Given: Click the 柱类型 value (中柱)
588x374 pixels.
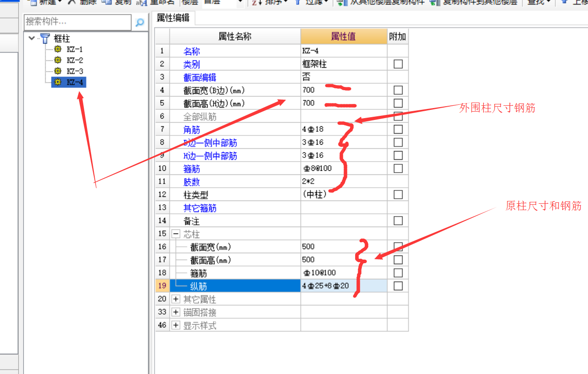Looking at the screenshot, I should [x=344, y=195].
